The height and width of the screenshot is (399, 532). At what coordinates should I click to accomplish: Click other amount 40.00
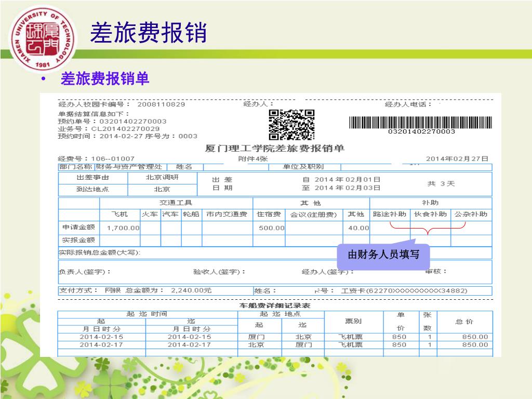pyautogui.click(x=358, y=228)
